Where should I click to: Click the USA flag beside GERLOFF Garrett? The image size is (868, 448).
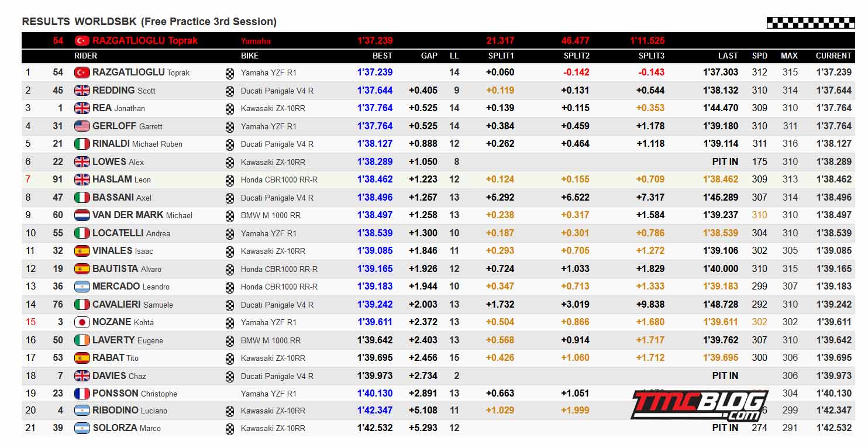(x=82, y=126)
